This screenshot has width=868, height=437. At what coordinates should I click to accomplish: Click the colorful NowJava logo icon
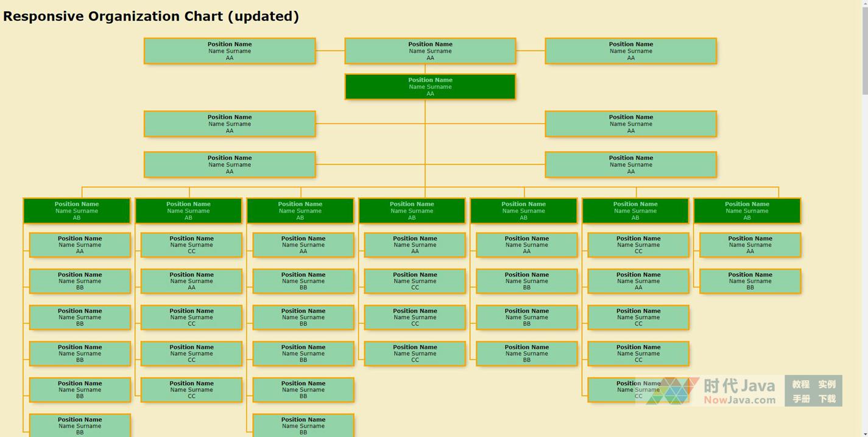(x=672, y=391)
